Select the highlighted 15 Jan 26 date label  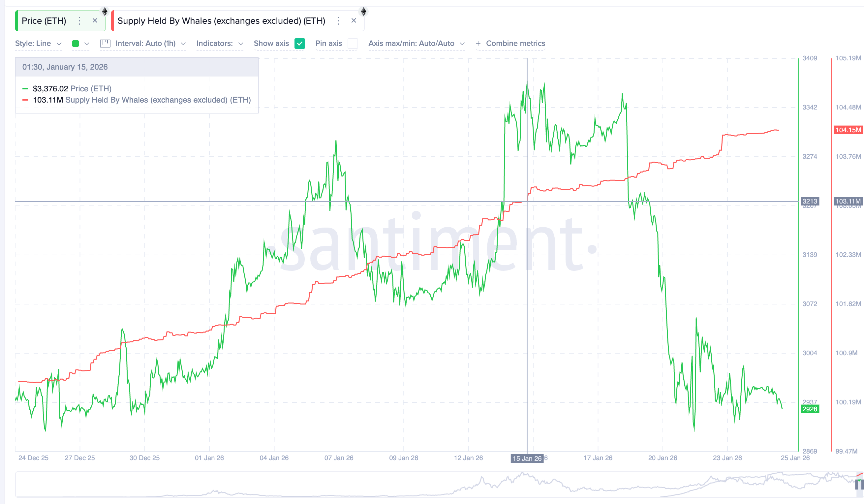coord(528,458)
